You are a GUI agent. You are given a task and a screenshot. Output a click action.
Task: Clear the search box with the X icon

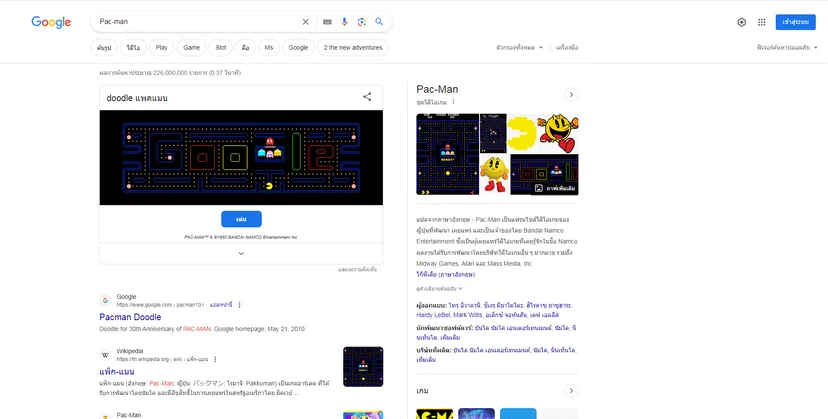(305, 22)
